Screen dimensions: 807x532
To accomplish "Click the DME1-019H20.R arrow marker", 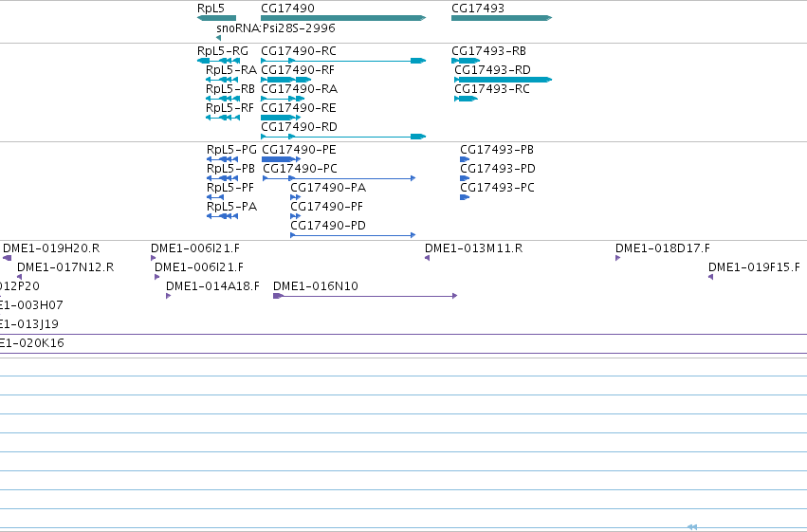I will pos(8,258).
